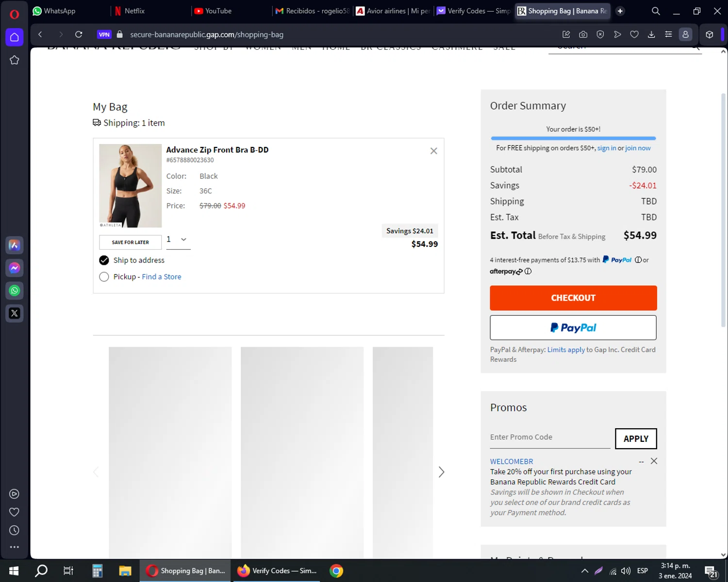Screen dimensions: 728x582
Task: Open Messenger in the sidebar
Action: click(x=14, y=268)
